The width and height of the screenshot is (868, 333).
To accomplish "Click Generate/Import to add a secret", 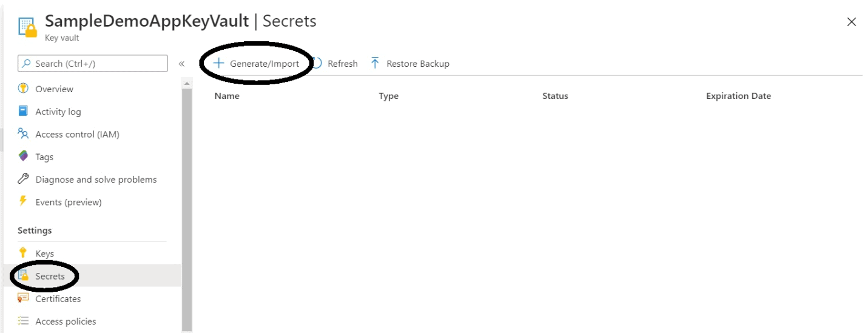I will (x=257, y=64).
